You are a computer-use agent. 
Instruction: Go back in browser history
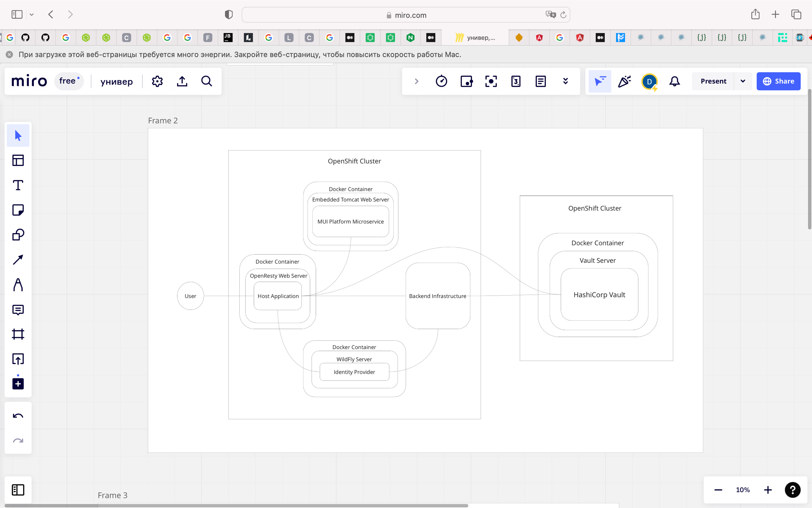point(51,15)
